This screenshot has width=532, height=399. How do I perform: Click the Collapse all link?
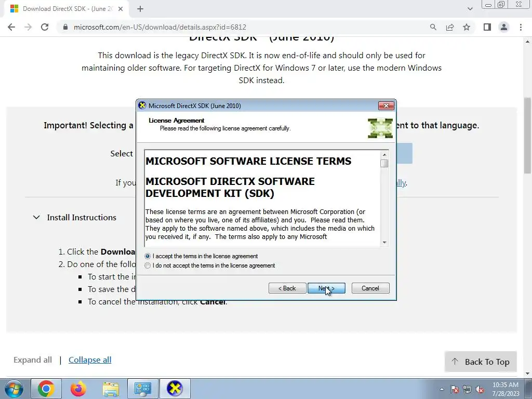pos(90,360)
